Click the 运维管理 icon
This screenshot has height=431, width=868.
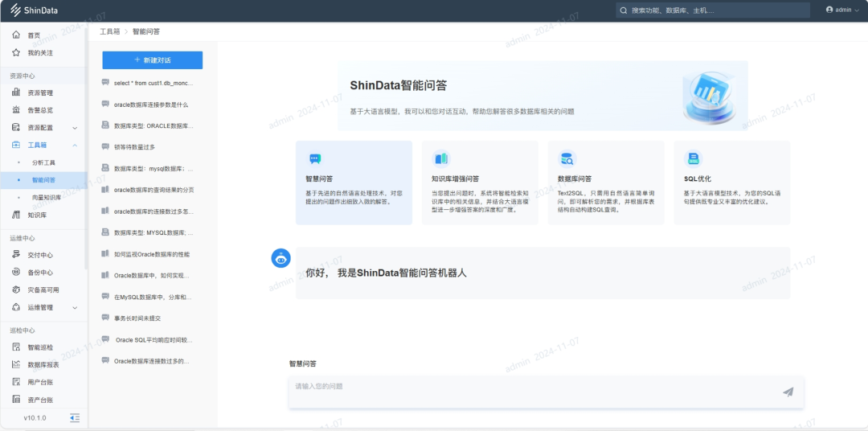(16, 307)
